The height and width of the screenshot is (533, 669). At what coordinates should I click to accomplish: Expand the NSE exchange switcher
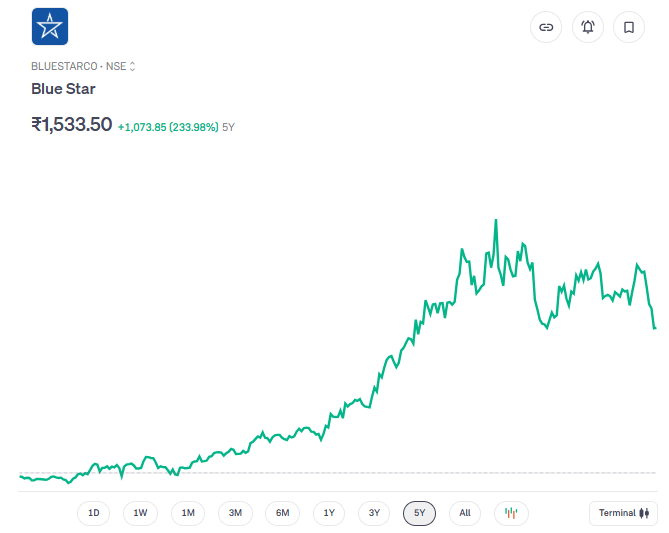132,66
